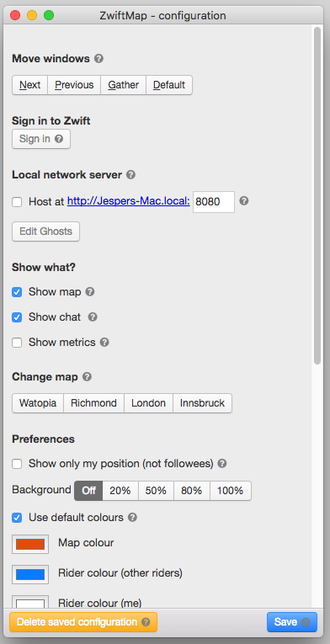Viewport: 330px width, 644px height.
Task: Click help icon beside Show metrics
Action: tap(104, 342)
